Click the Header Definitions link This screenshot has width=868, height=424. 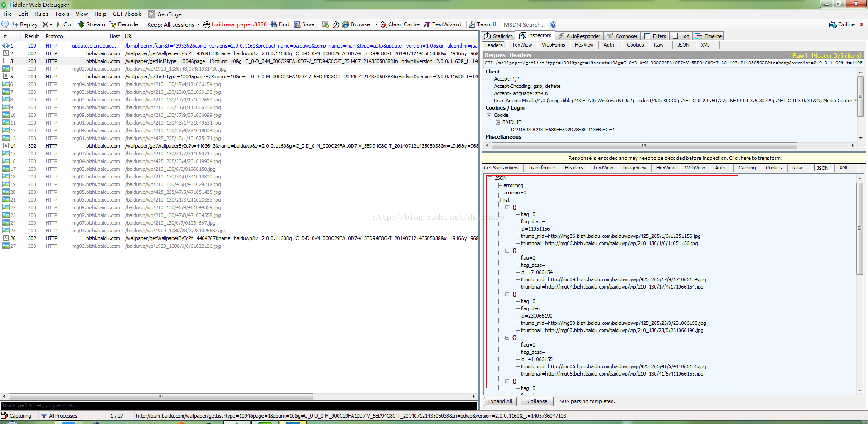point(836,55)
